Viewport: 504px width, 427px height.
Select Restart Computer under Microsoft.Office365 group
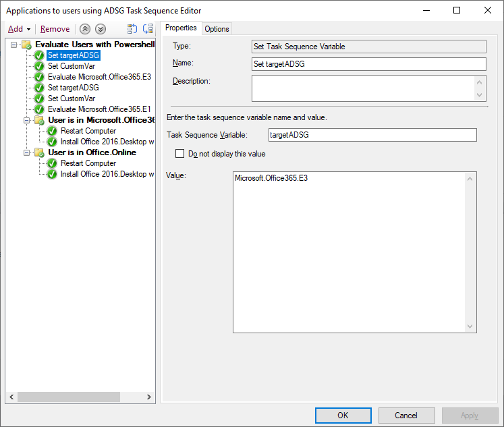[x=88, y=131]
